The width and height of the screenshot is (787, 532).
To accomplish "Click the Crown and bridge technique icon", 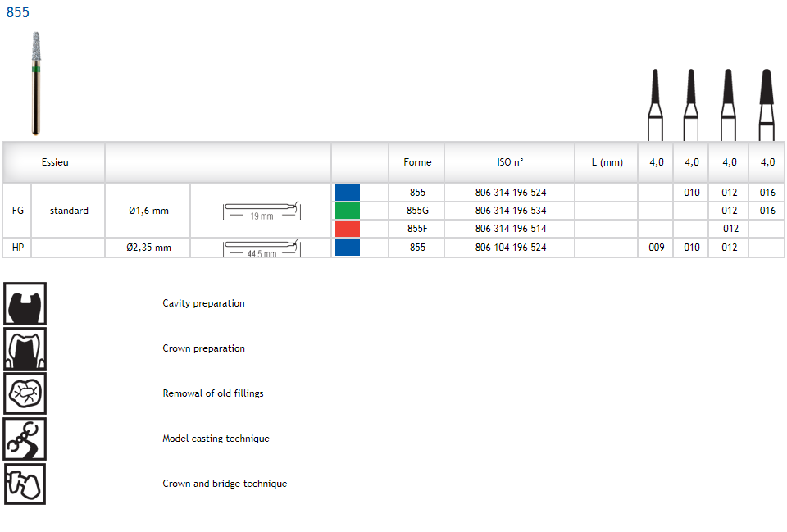I will 25,484.
